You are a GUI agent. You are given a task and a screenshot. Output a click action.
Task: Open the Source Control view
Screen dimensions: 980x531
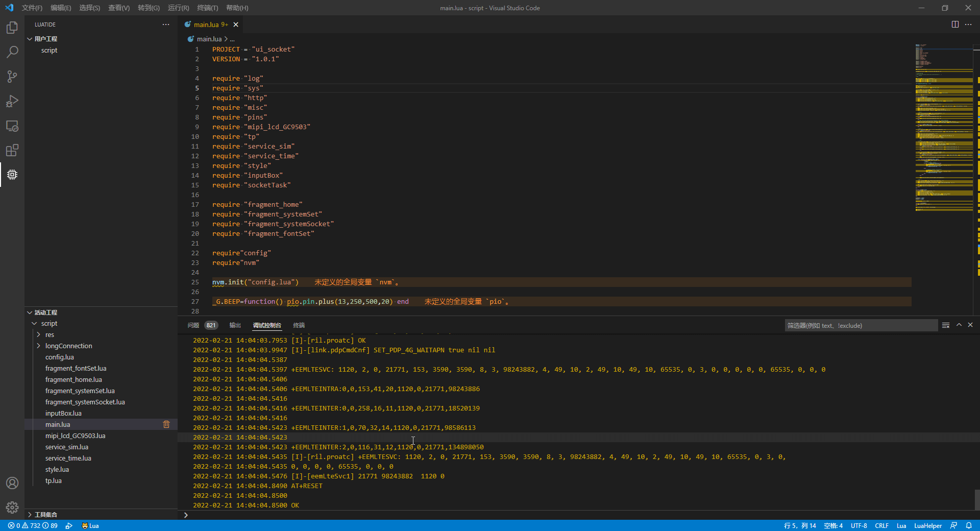pos(12,77)
